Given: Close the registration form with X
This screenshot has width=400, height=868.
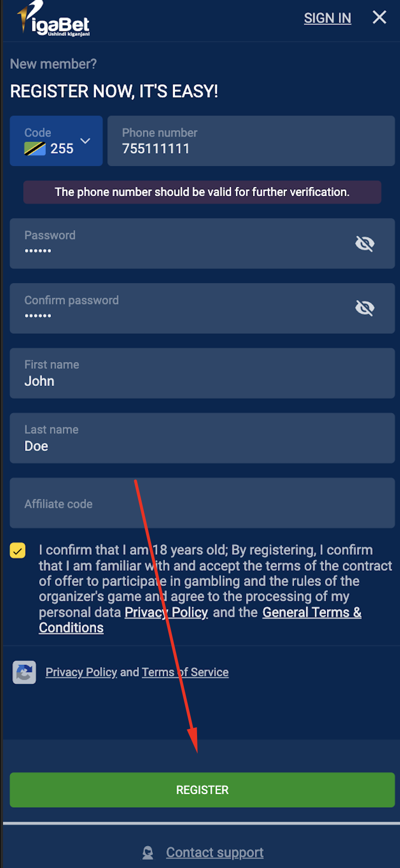Looking at the screenshot, I should [379, 18].
